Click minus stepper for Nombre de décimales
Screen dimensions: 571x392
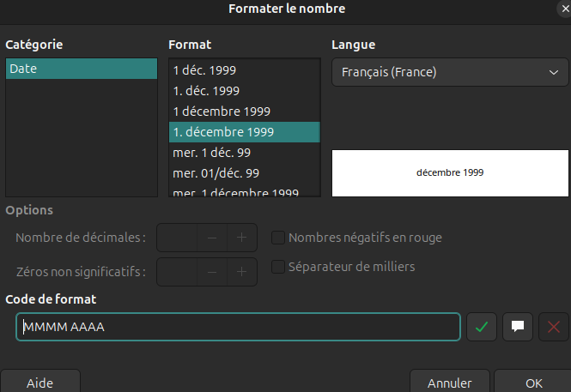point(212,238)
